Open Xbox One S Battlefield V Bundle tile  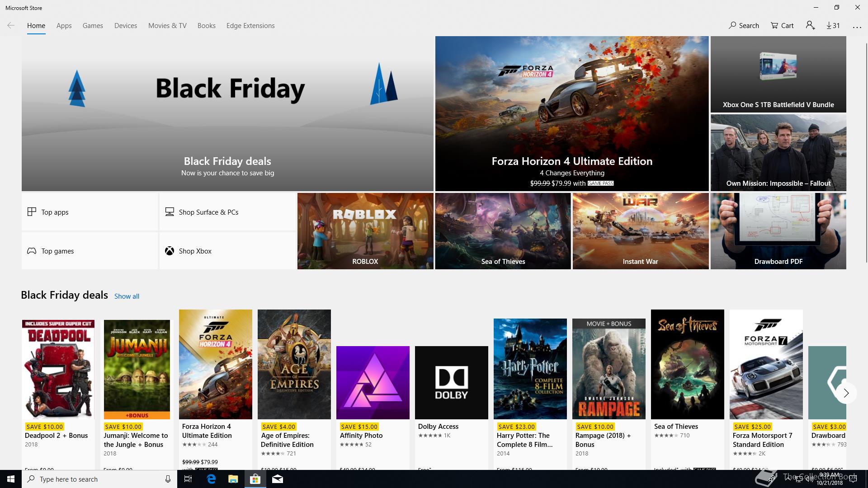point(778,74)
